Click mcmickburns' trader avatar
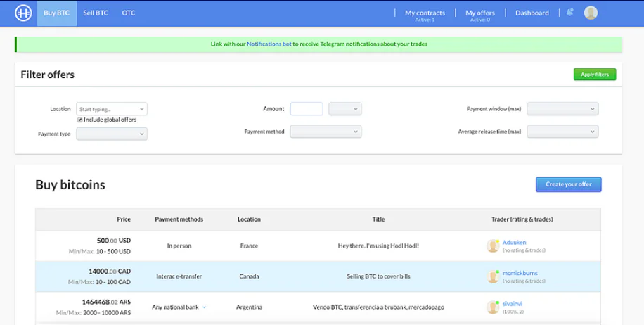 (492, 276)
